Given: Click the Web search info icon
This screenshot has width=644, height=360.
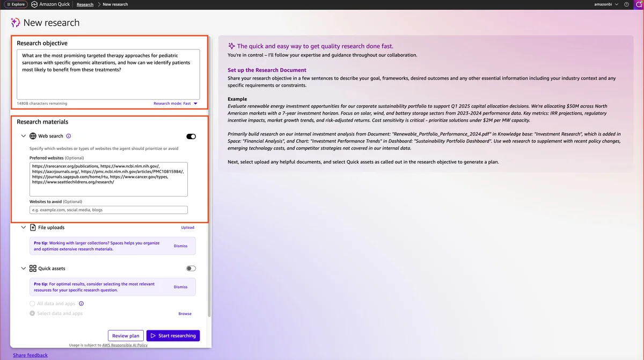Looking at the screenshot, I should pos(69,136).
